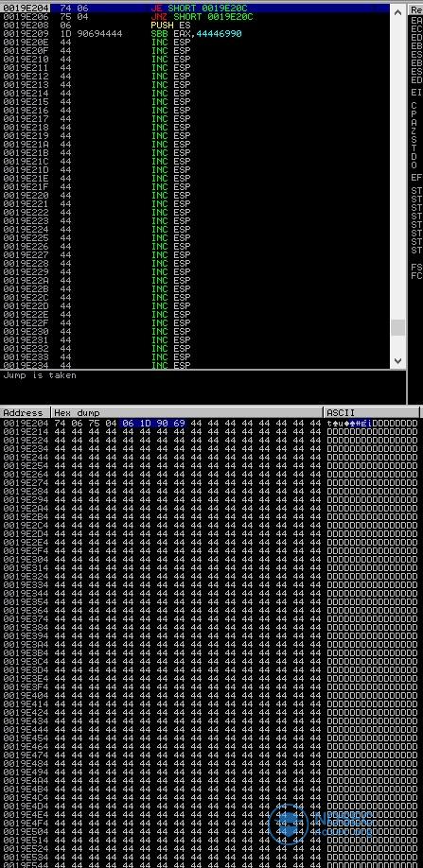The width and height of the screenshot is (423, 868).
Task: Click the 'Jump is taken' information pane
Action: [x=203, y=387]
